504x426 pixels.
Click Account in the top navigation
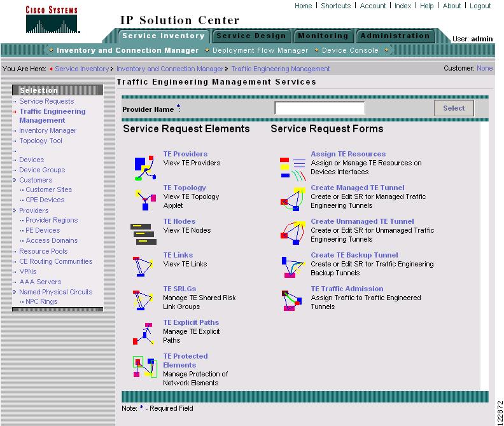point(372,6)
